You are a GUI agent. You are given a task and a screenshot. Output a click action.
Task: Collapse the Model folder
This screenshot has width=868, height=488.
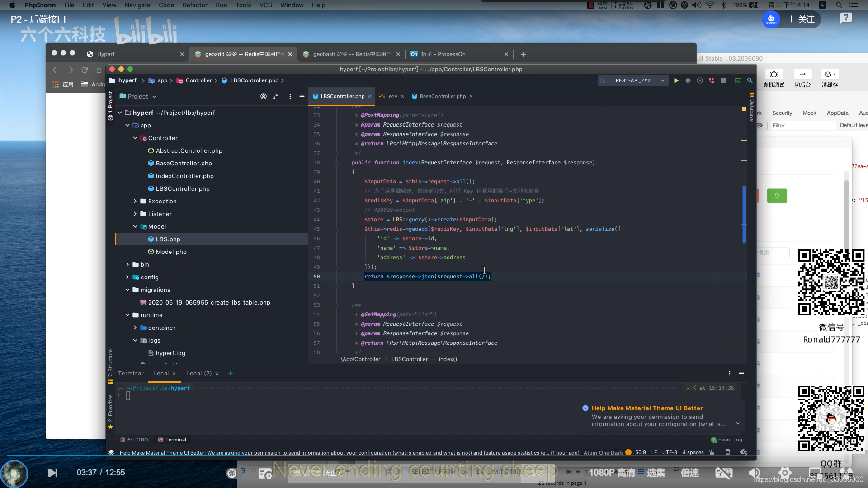pos(135,226)
